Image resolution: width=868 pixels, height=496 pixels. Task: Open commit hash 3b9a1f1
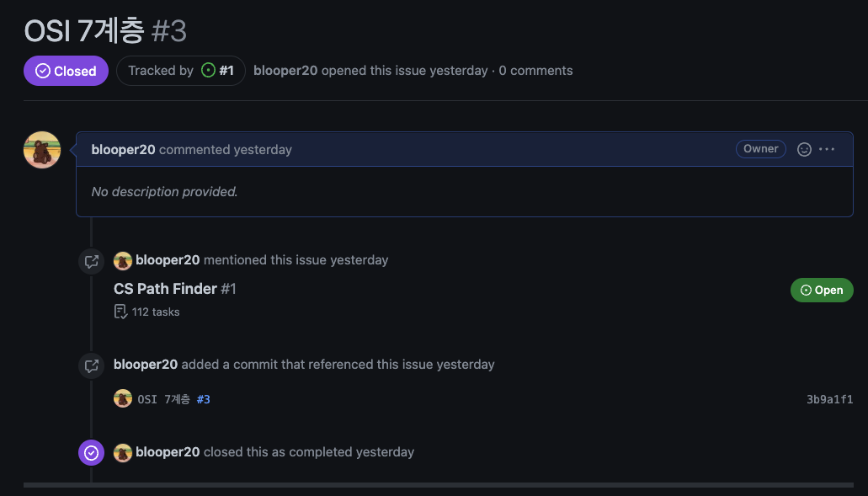[829, 399]
